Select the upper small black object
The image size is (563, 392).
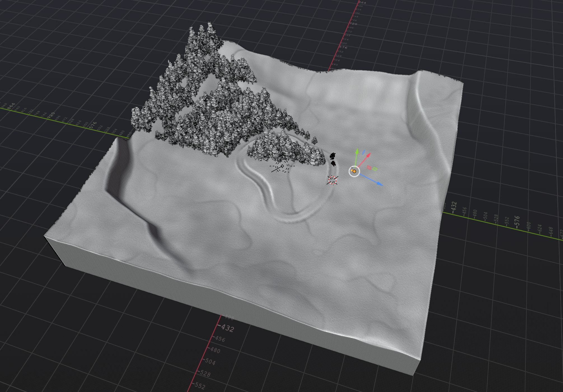click(333, 156)
